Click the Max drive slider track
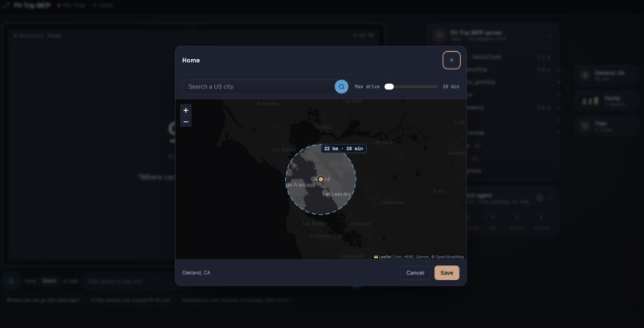644x328 pixels. point(411,86)
